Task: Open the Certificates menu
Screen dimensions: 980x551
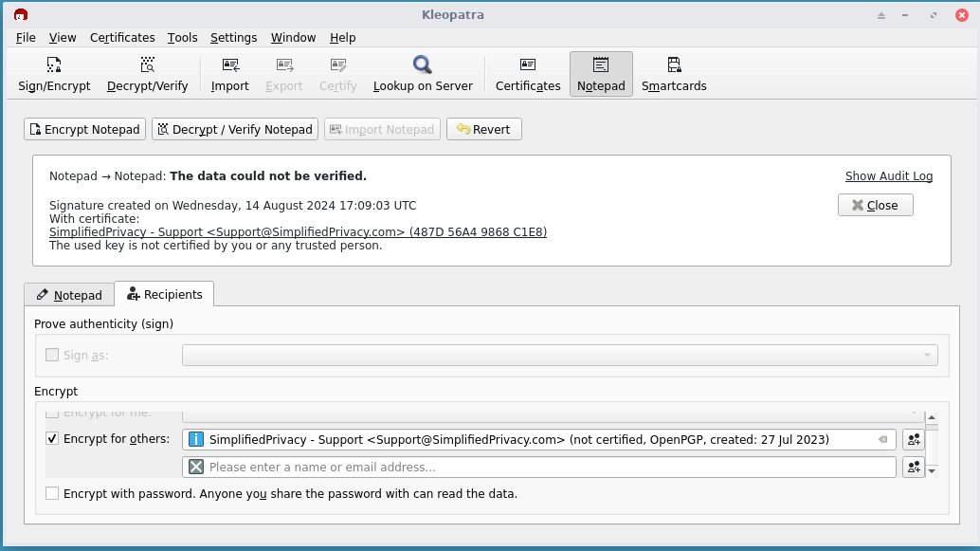Action: 122,38
